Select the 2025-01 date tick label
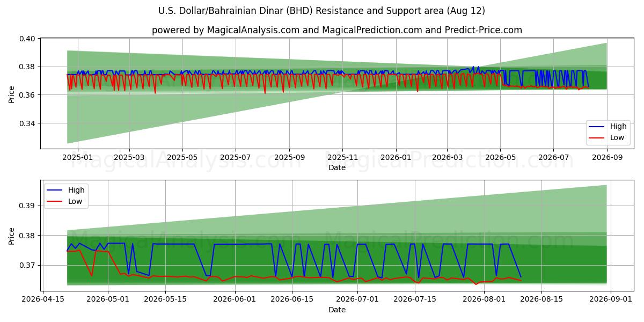The width and height of the screenshot is (644, 322). click(78, 157)
